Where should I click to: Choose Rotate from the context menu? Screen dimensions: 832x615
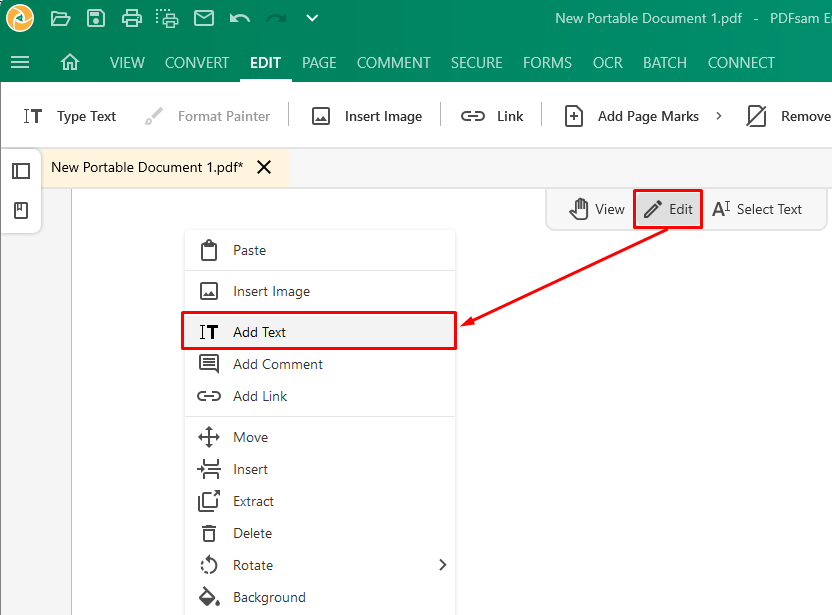[320, 565]
